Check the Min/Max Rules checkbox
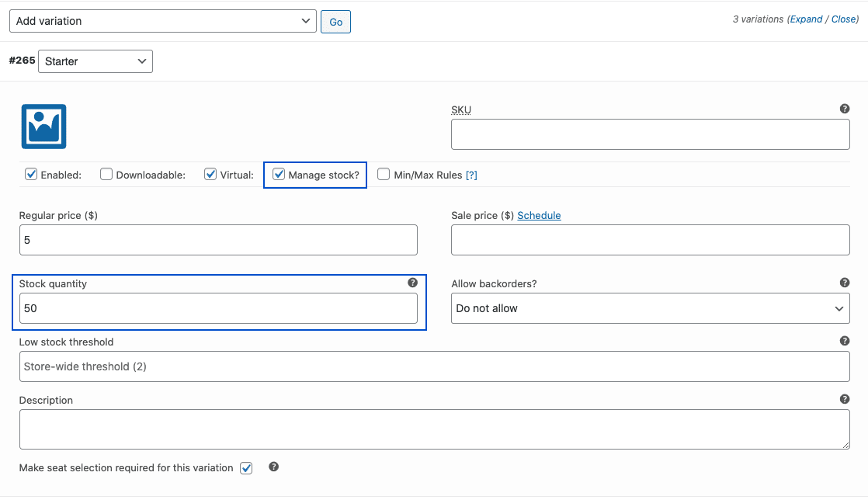The image size is (868, 500). [384, 174]
